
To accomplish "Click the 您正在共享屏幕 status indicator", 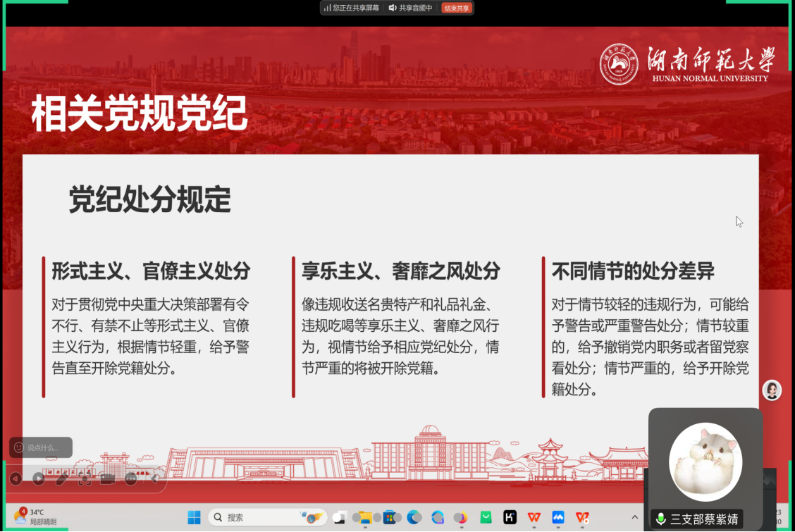I will [x=352, y=8].
